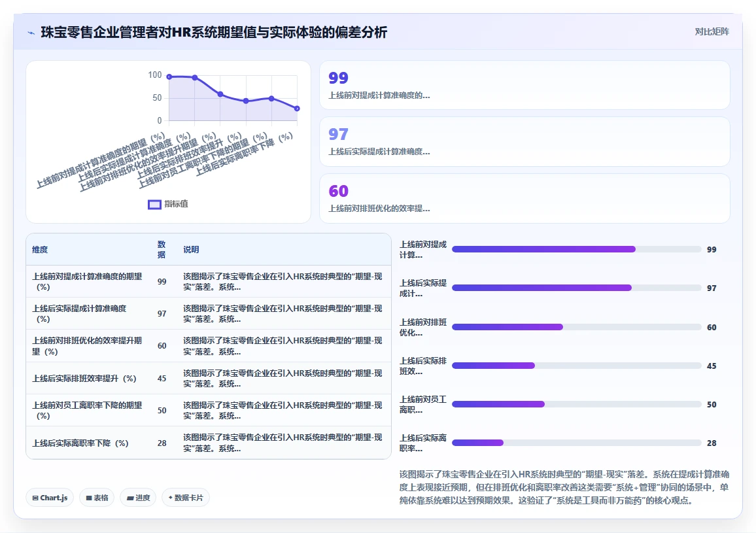Viewport: 756px width, 533px height.
Task: Select the 进度 tag chip
Action: tap(139, 498)
